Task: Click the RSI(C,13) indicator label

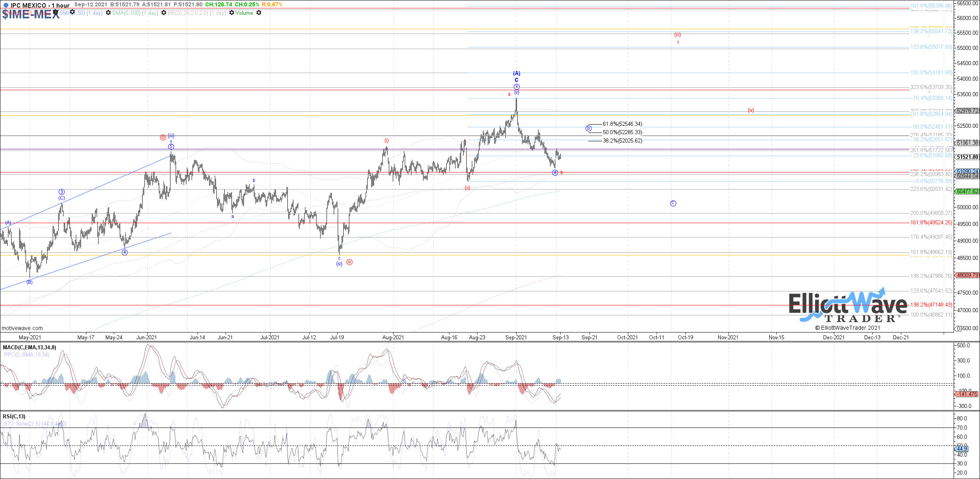Action: [x=14, y=416]
